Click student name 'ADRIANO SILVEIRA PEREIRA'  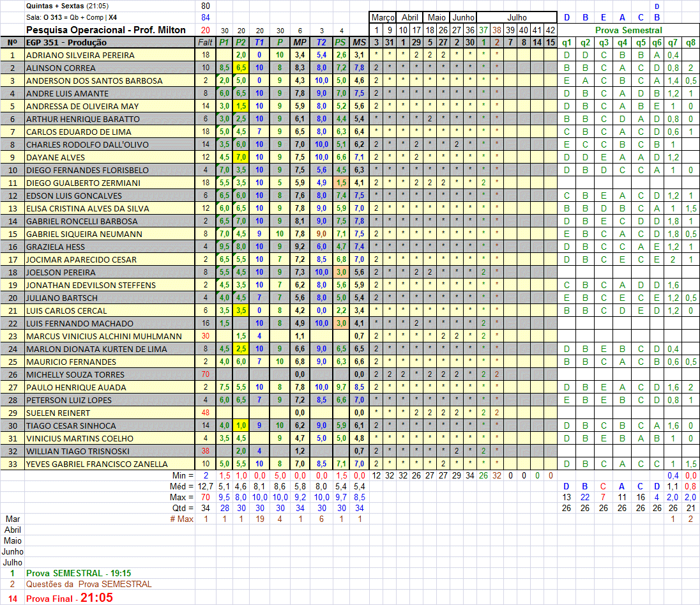(x=80, y=55)
